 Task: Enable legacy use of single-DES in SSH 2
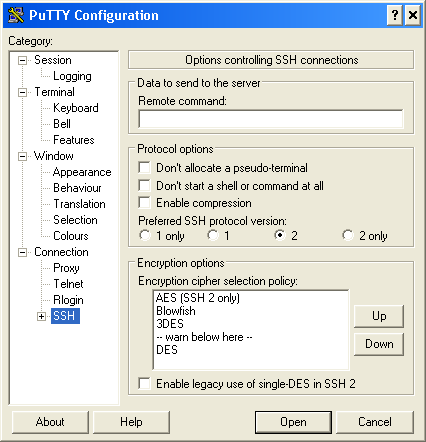144,383
